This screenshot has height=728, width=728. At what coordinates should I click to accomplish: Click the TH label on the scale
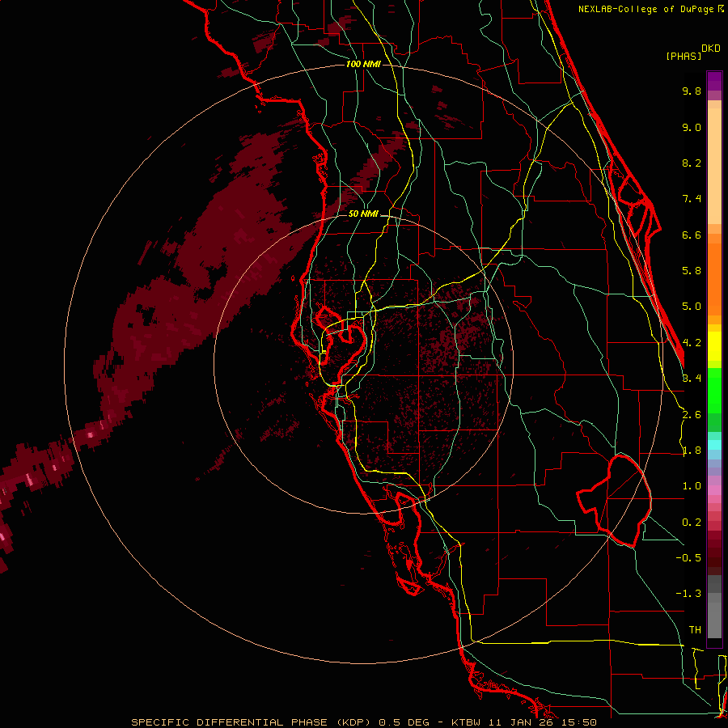695,630
